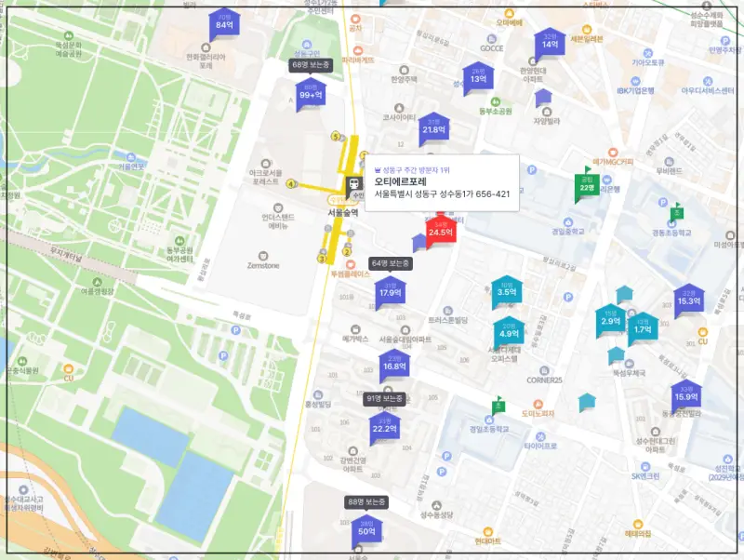Open the 오티에르포레 title in popup
Viewport: 744px width, 560px height.
tap(401, 181)
